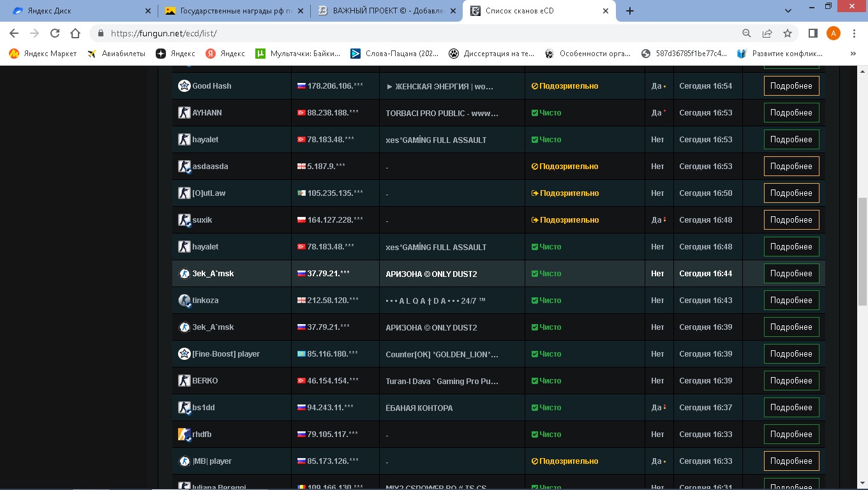Click rhdfb player avatar icon
The height and width of the screenshot is (490, 868).
pos(184,434)
